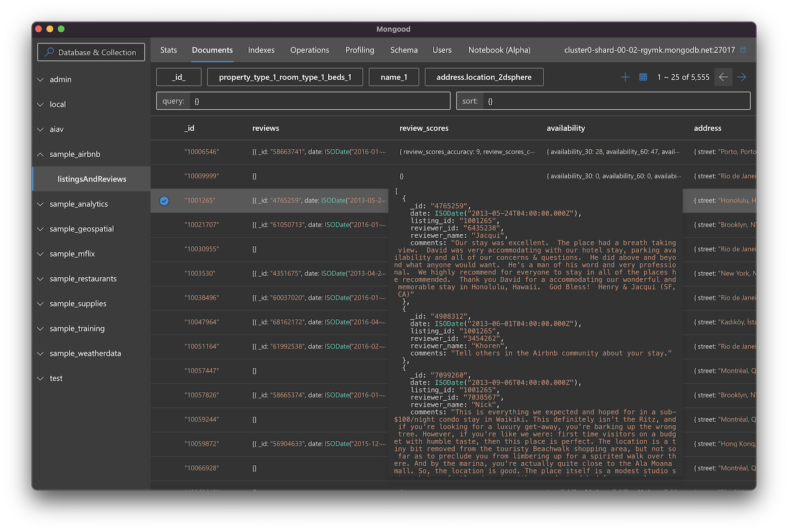Expand the sample_mflix database

tap(40, 254)
